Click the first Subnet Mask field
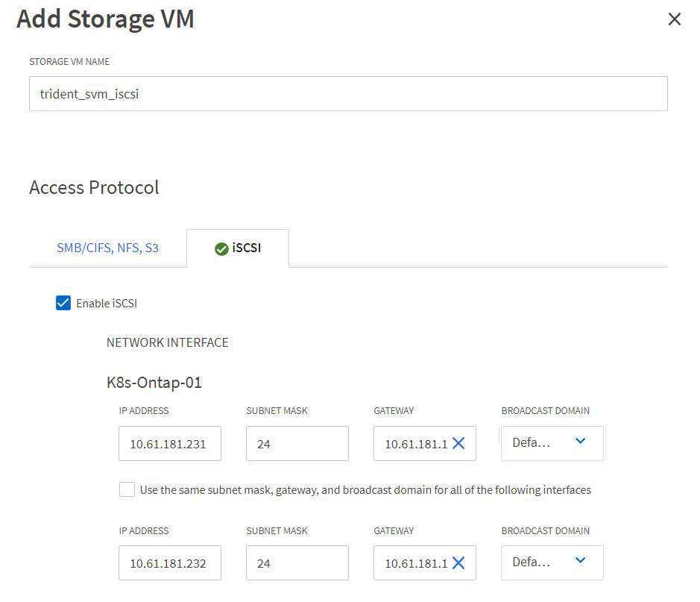 (297, 444)
